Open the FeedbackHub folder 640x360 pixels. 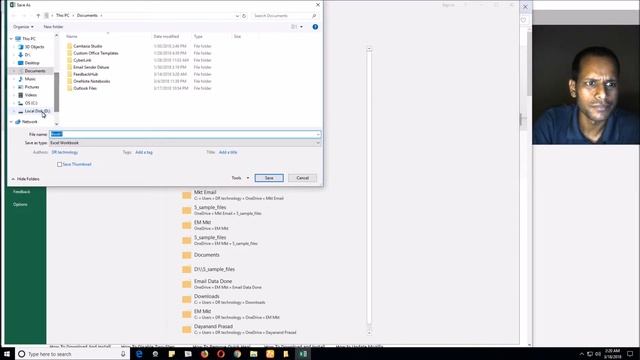pyautogui.click(x=85, y=74)
